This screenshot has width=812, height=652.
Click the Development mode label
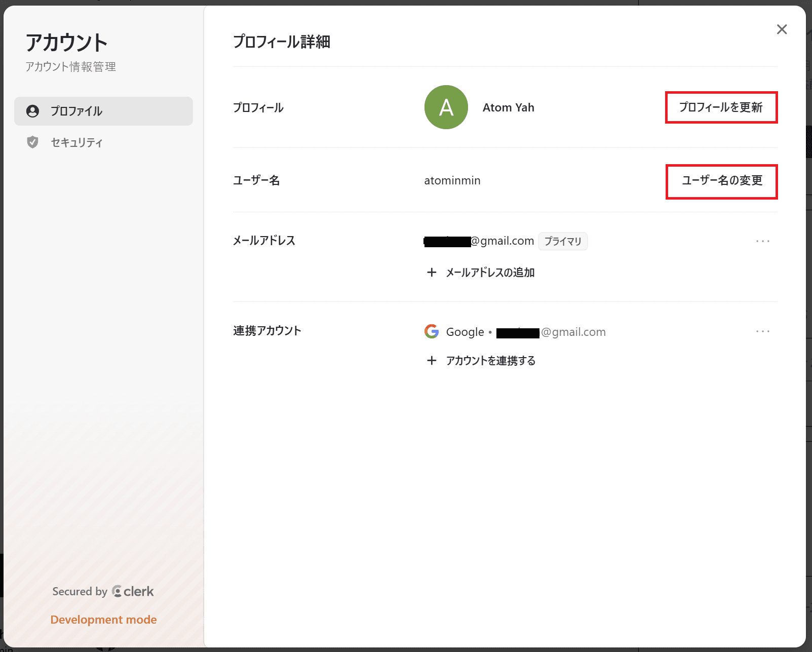[103, 619]
